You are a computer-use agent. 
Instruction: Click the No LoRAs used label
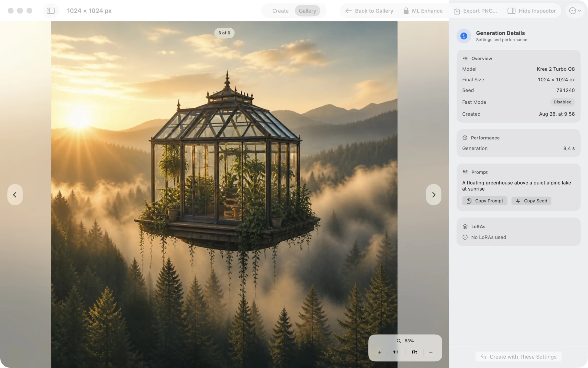(x=489, y=237)
